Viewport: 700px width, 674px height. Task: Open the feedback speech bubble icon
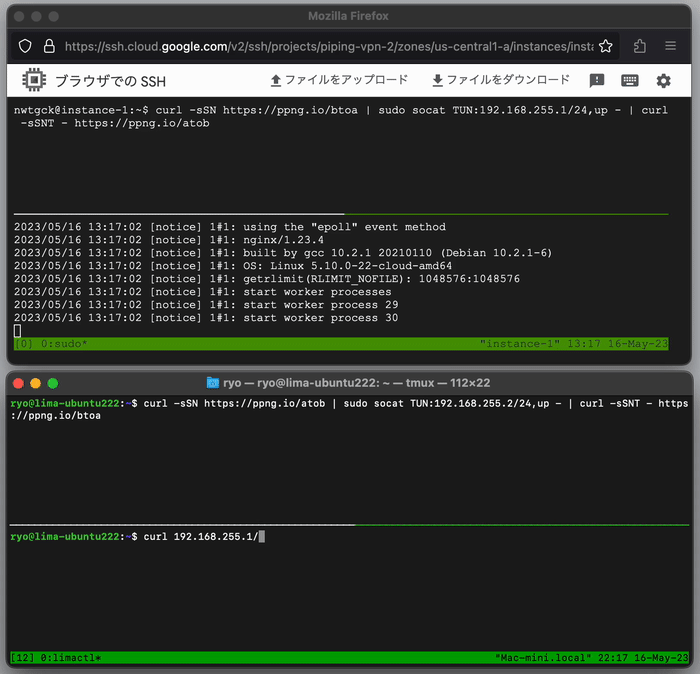597,81
